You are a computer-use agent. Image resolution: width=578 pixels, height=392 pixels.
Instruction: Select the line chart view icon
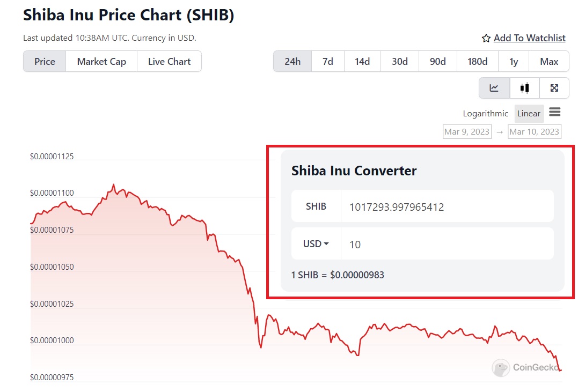tap(494, 88)
